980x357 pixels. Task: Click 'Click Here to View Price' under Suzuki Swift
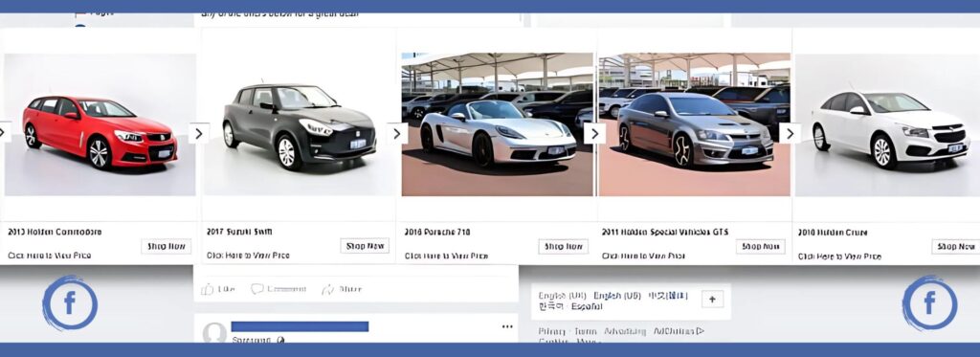click(248, 256)
